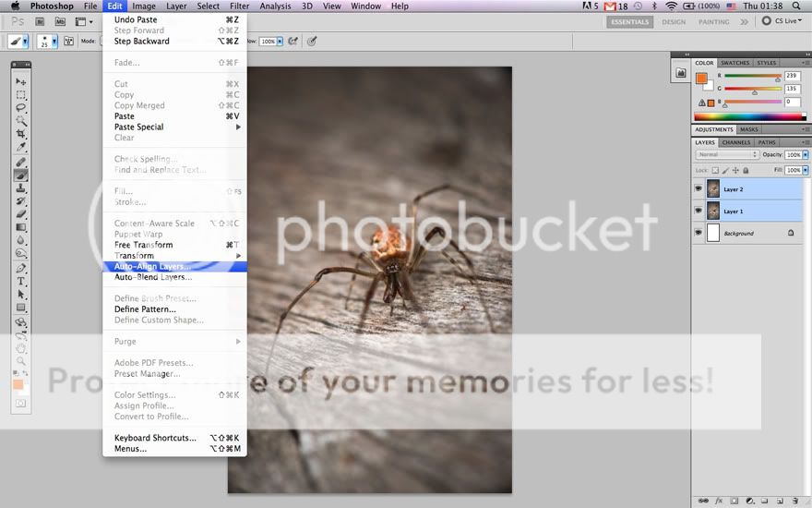Choose Undo Paste menu item

tap(175, 19)
